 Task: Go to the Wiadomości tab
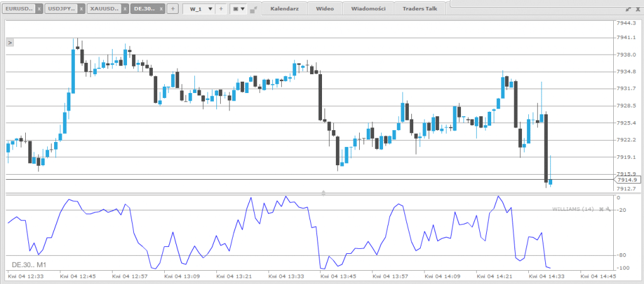(368, 9)
